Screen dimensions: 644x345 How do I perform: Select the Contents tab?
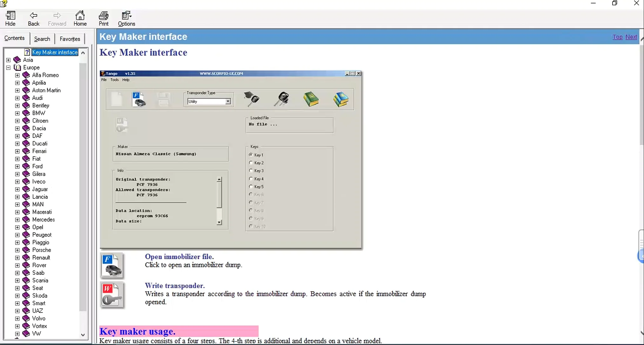[x=15, y=38]
